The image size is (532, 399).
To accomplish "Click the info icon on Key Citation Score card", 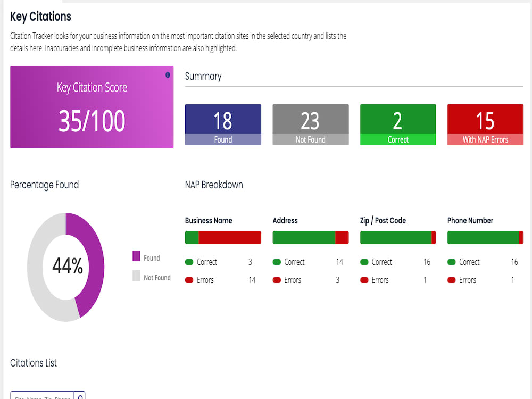I will 168,75.
